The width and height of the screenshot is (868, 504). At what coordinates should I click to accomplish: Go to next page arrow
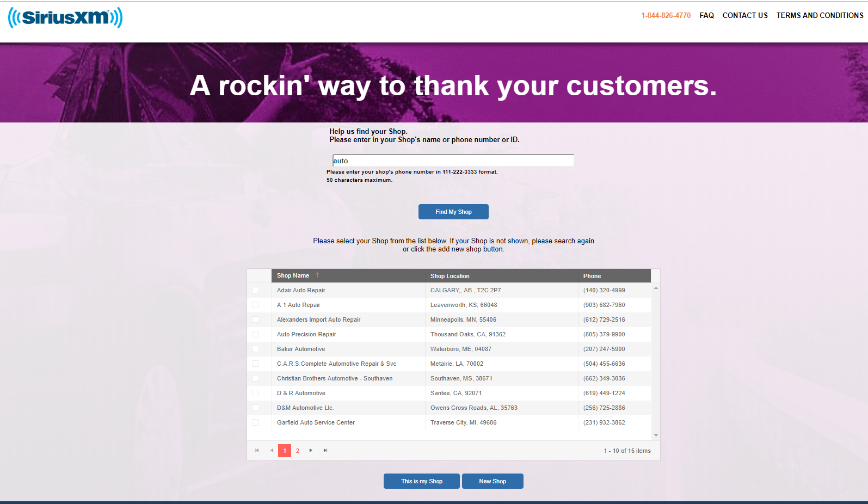311,450
